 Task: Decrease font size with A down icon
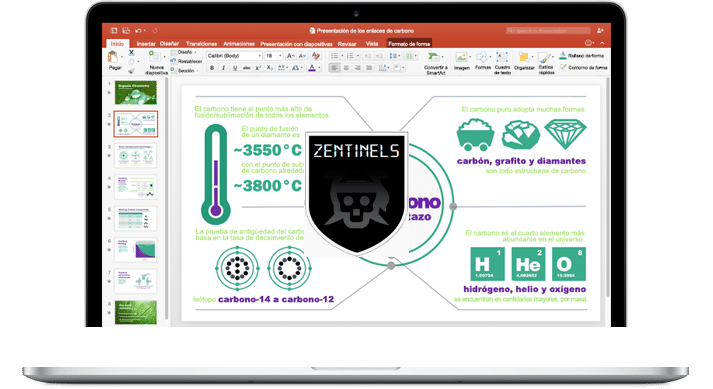302,56
